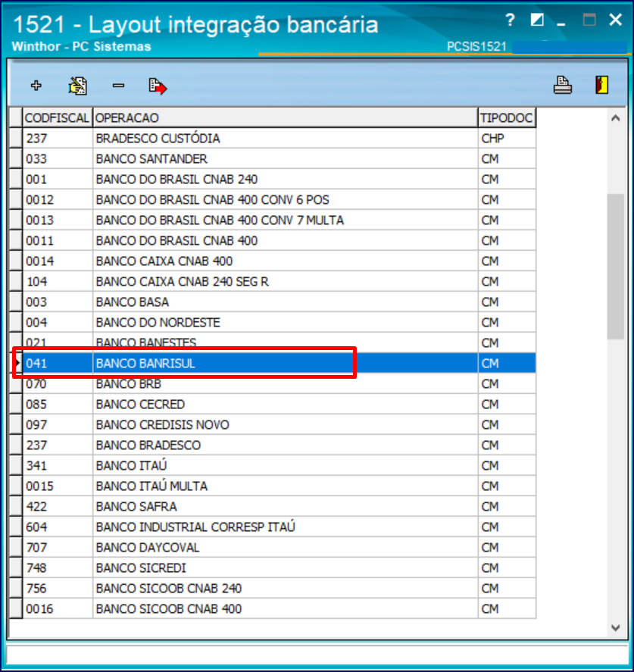Click code 756 cell
The image size is (634, 672).
click(x=58, y=589)
